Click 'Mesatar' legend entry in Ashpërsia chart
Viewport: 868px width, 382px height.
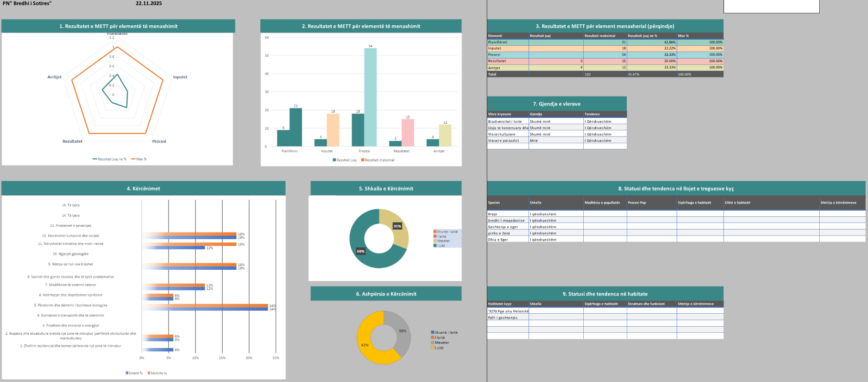441,342
